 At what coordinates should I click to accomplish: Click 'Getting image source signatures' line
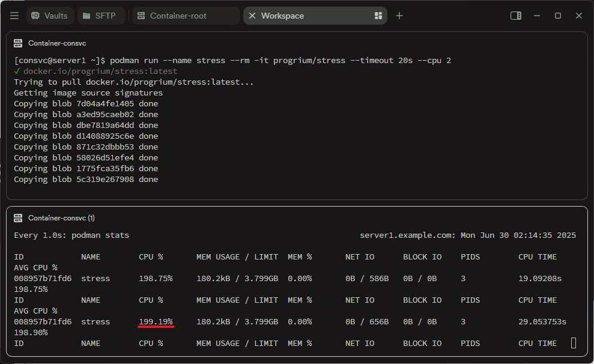click(x=88, y=93)
